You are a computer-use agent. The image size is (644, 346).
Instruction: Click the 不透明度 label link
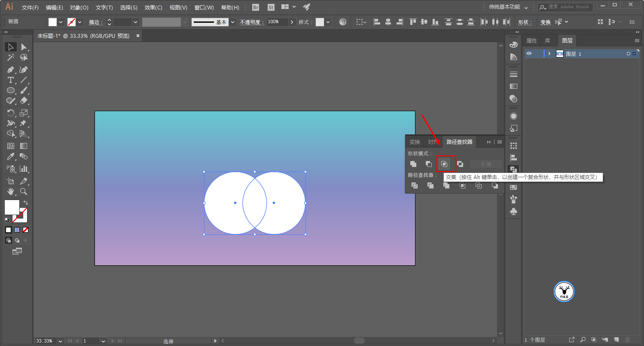coord(252,22)
